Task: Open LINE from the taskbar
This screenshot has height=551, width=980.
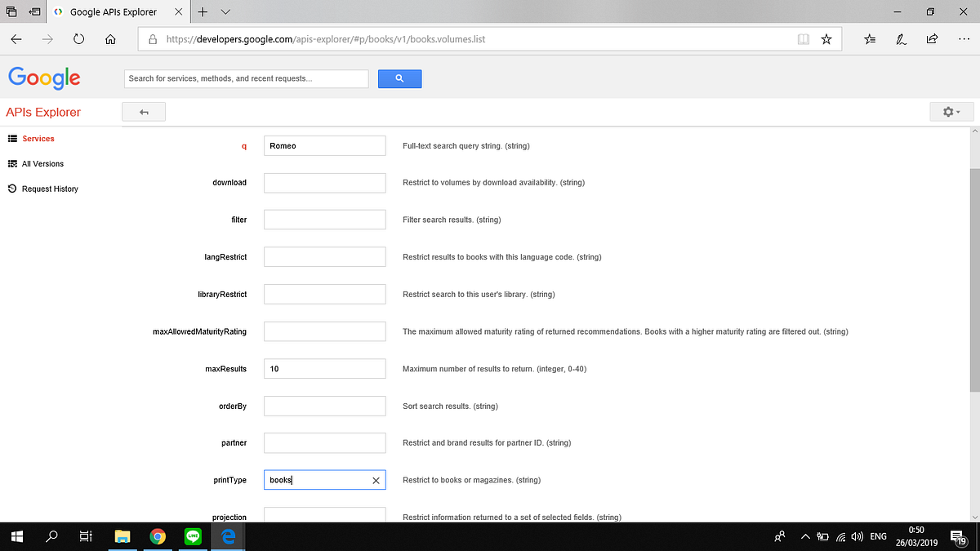Action: tap(193, 536)
